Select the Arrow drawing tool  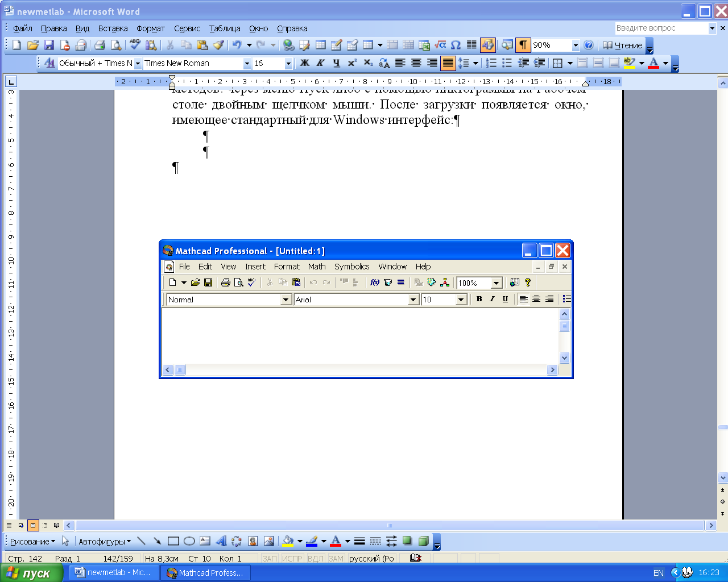158,541
